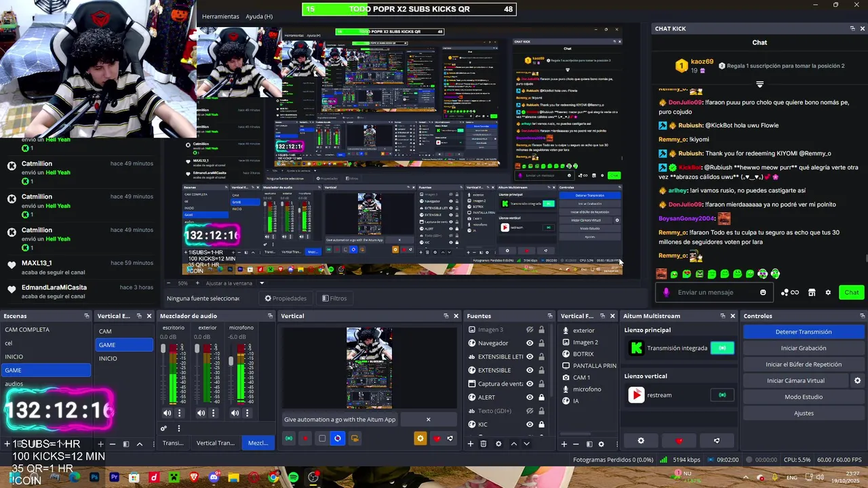The image size is (868, 488).
Task: Click the Aitum heart donate button
Action: click(x=679, y=441)
